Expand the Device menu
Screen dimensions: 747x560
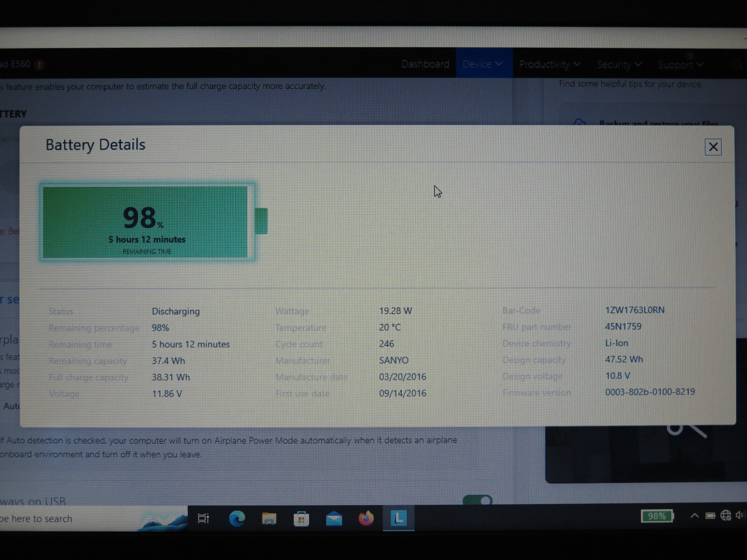483,64
